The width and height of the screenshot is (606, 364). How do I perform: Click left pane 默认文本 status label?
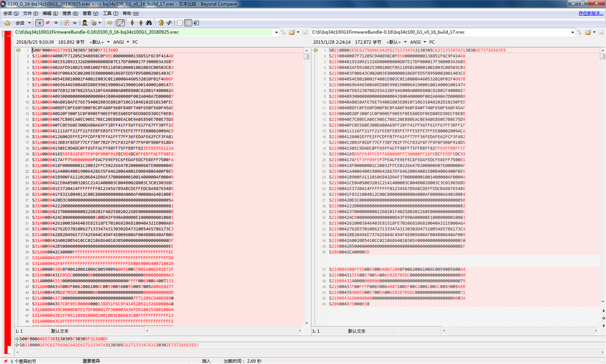[61, 331]
